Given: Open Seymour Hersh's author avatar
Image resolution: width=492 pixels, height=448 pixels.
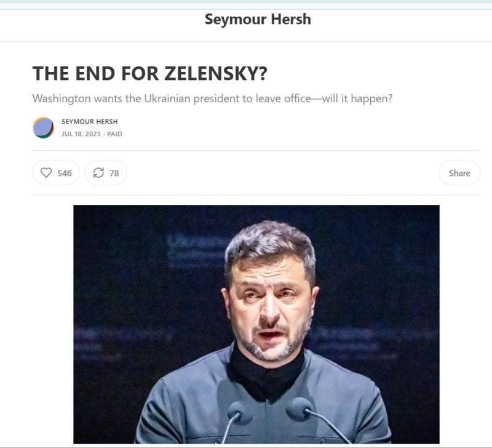Looking at the screenshot, I should point(43,127).
